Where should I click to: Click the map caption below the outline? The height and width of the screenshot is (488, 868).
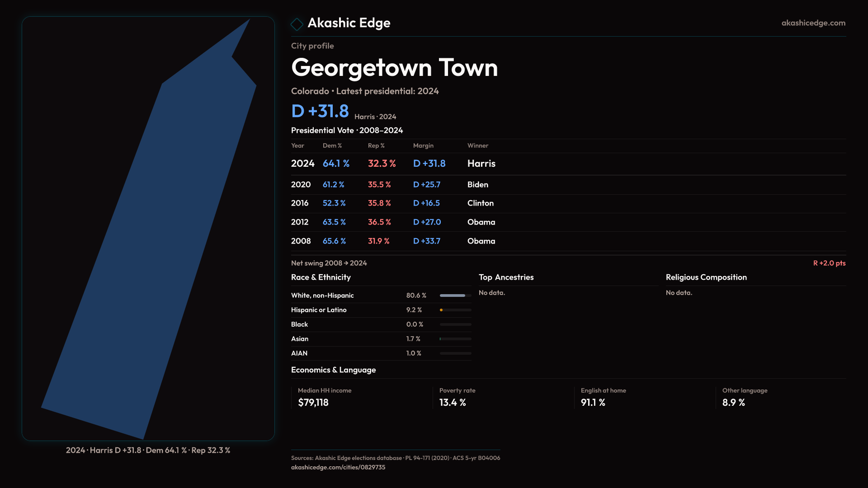[x=148, y=450]
